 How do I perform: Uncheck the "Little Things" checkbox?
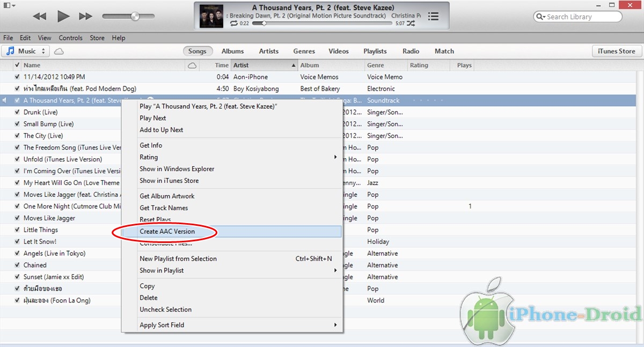pyautogui.click(x=17, y=230)
